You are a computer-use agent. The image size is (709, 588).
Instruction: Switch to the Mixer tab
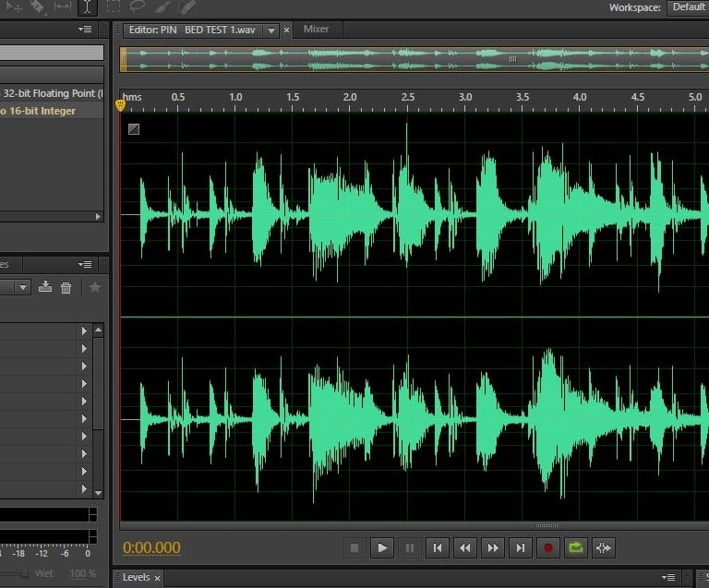pyautogui.click(x=316, y=30)
